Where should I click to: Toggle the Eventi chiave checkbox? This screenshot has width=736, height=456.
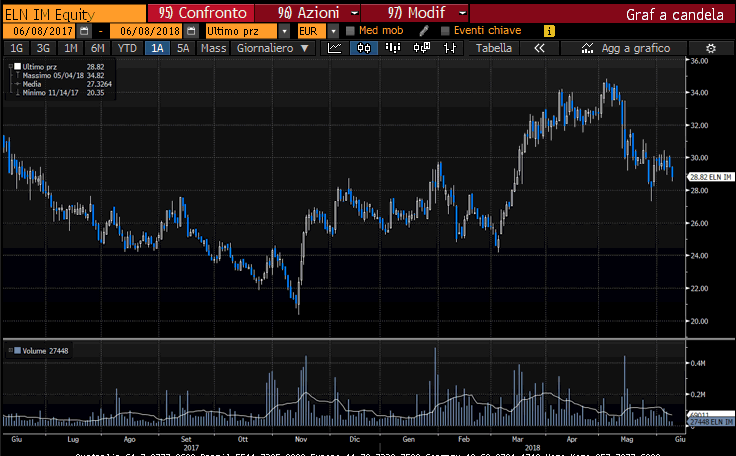coord(446,31)
